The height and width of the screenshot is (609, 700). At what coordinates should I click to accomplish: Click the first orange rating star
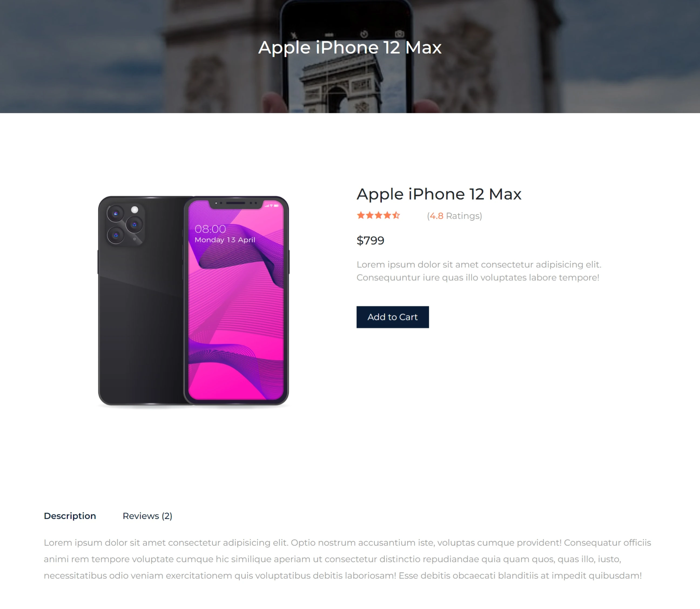tap(361, 216)
